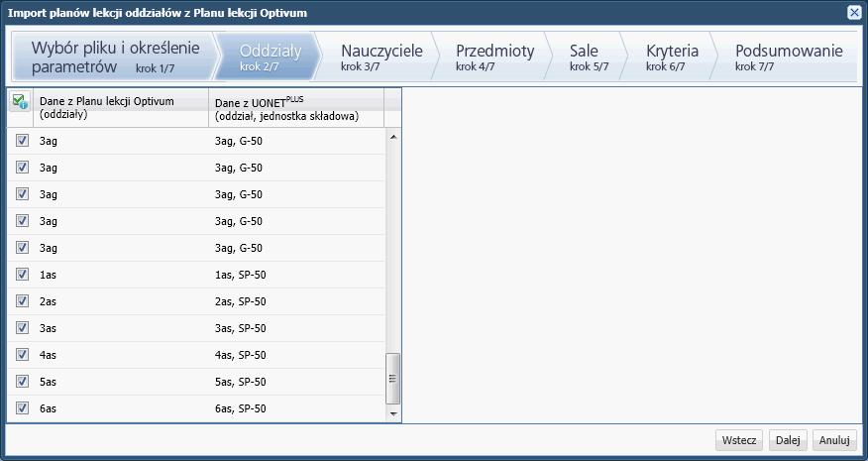868x461 pixels.
Task: Close the import dialog with X icon
Action: pos(854,12)
